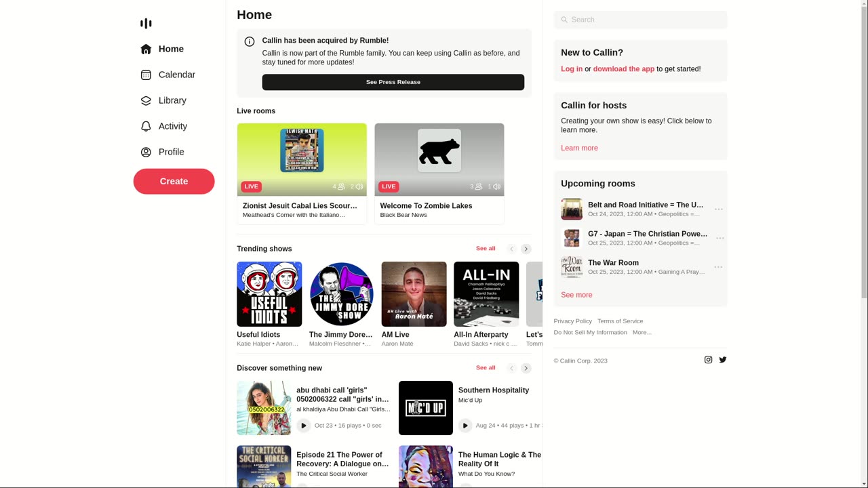Open Callin's Instagram page icon
The image size is (868, 488).
708,360
